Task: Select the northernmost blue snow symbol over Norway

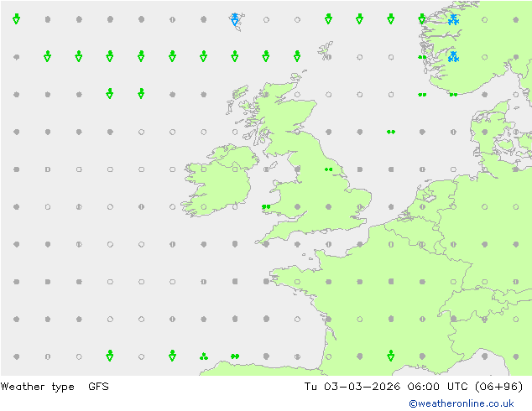Action: pyautogui.click(x=453, y=19)
